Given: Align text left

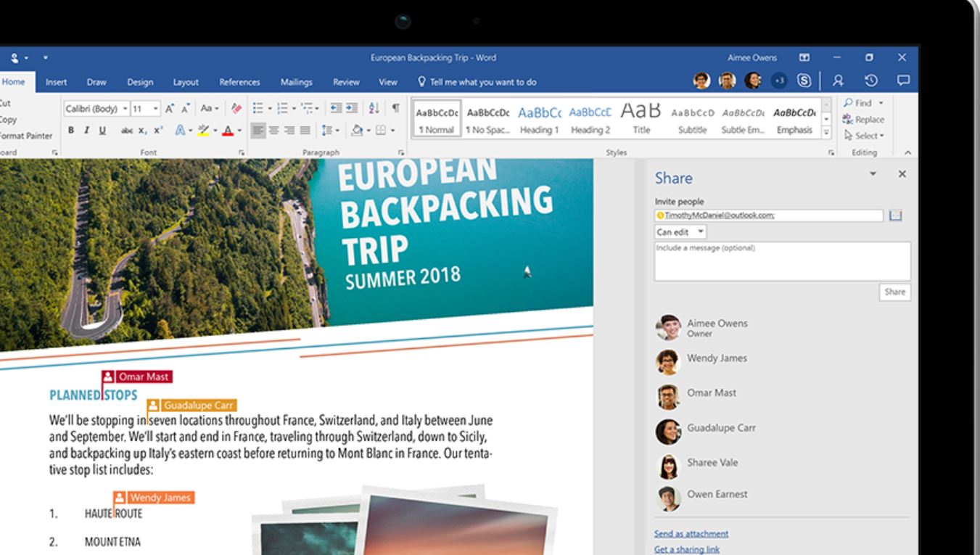Looking at the screenshot, I should pyautogui.click(x=258, y=131).
